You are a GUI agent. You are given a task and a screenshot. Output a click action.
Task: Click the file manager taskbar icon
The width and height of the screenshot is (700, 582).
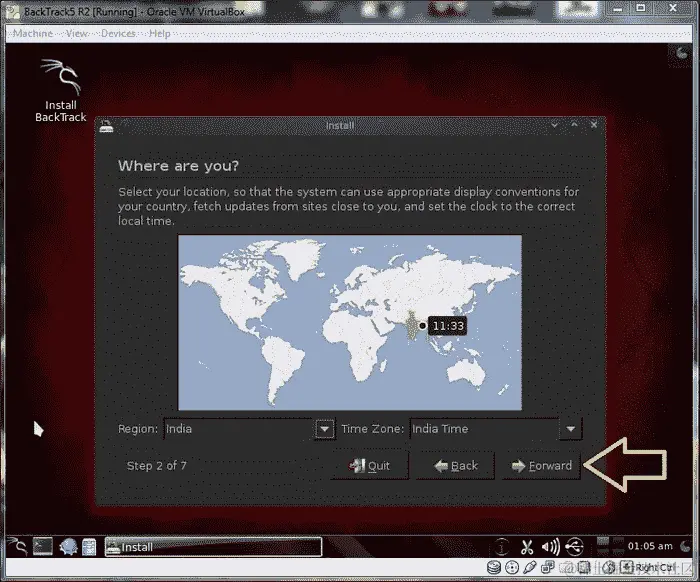[89, 547]
